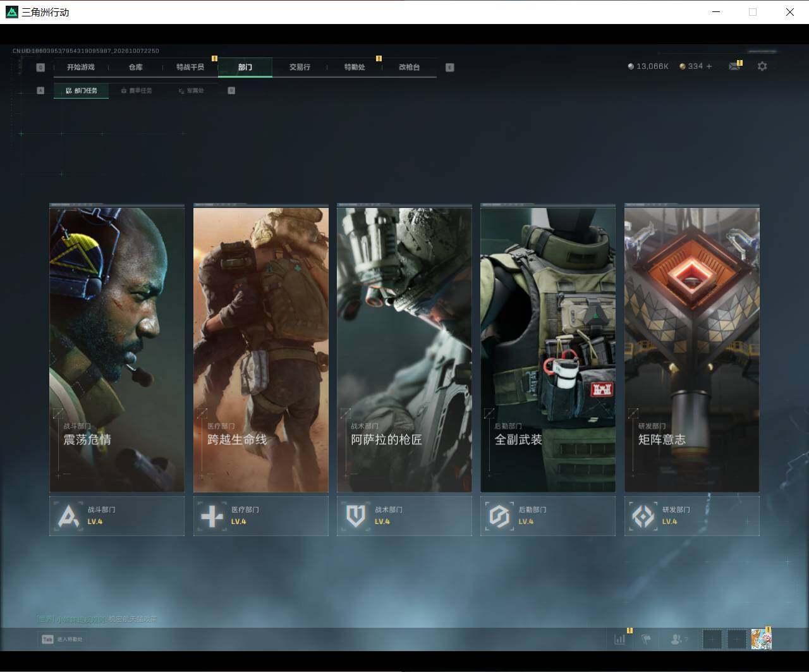Screen dimensions: 809x672
Task: Click the world chat message line
Action: point(97,620)
